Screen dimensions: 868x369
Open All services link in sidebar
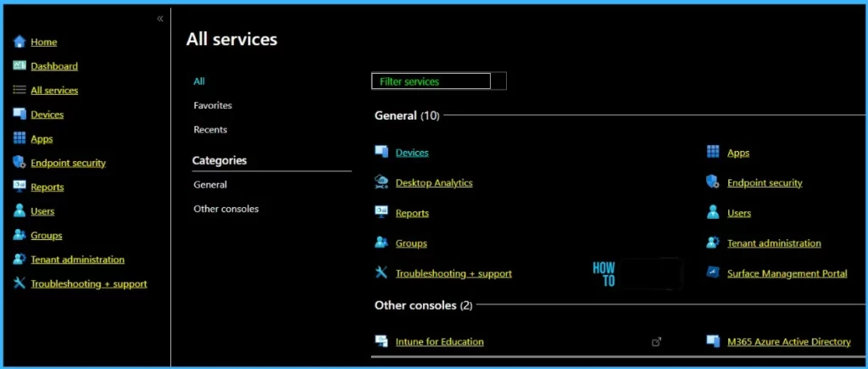point(54,90)
